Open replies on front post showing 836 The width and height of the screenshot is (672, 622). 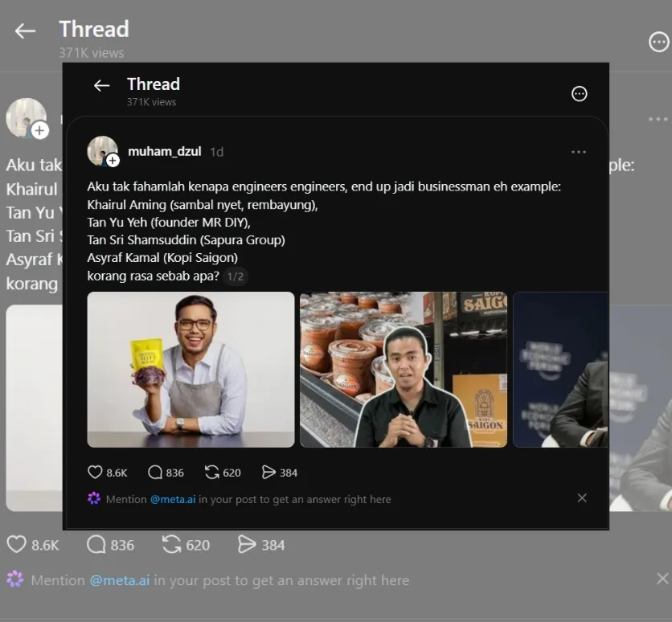154,472
